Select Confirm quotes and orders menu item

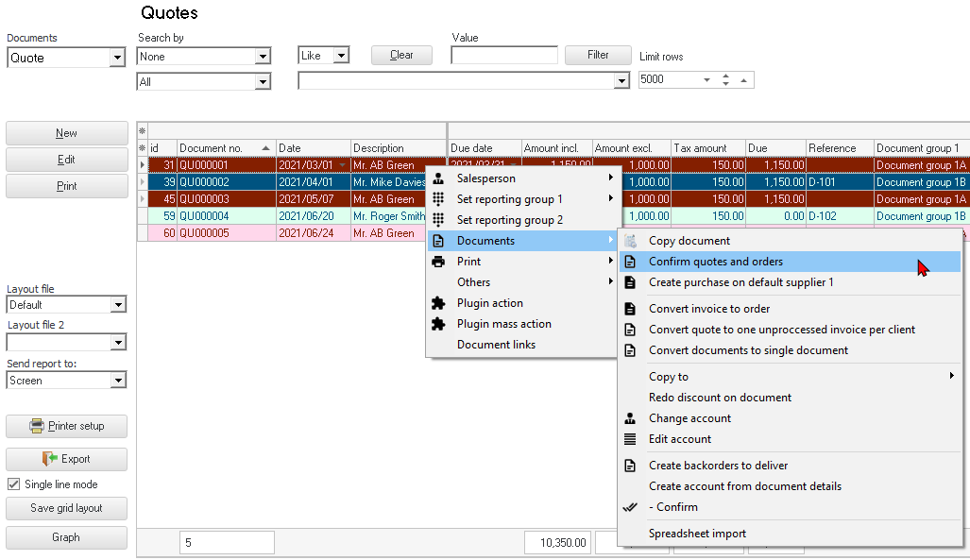[715, 262]
